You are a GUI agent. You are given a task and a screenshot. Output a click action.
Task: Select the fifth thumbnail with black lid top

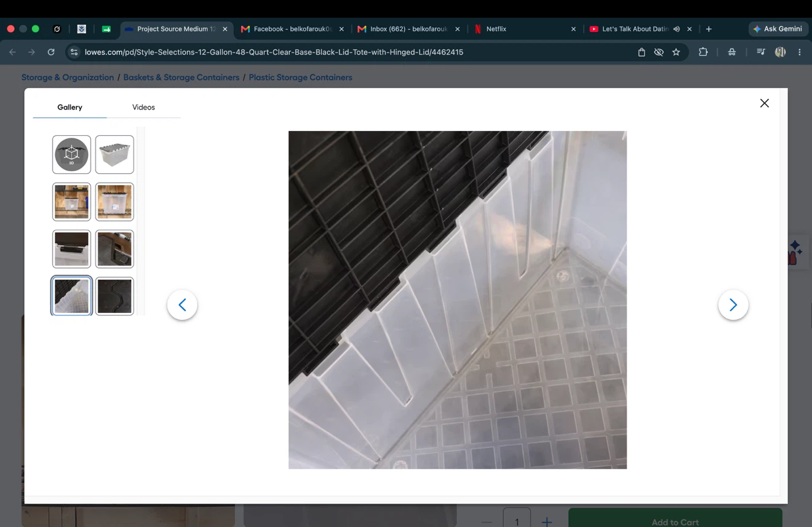[71, 249]
